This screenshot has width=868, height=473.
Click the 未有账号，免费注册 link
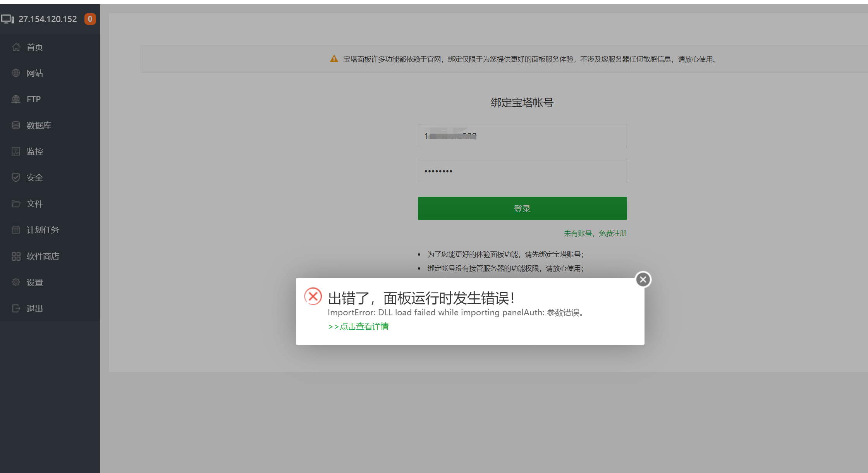tap(595, 233)
